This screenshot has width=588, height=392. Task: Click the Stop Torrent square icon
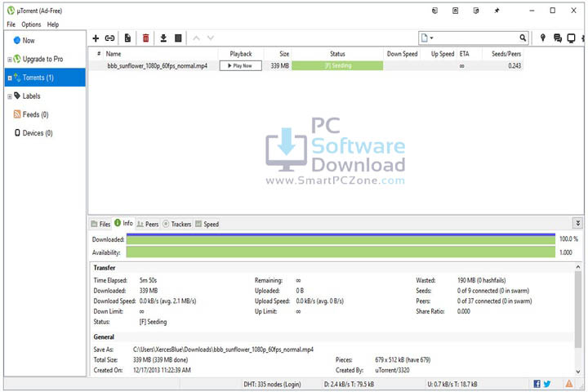178,38
